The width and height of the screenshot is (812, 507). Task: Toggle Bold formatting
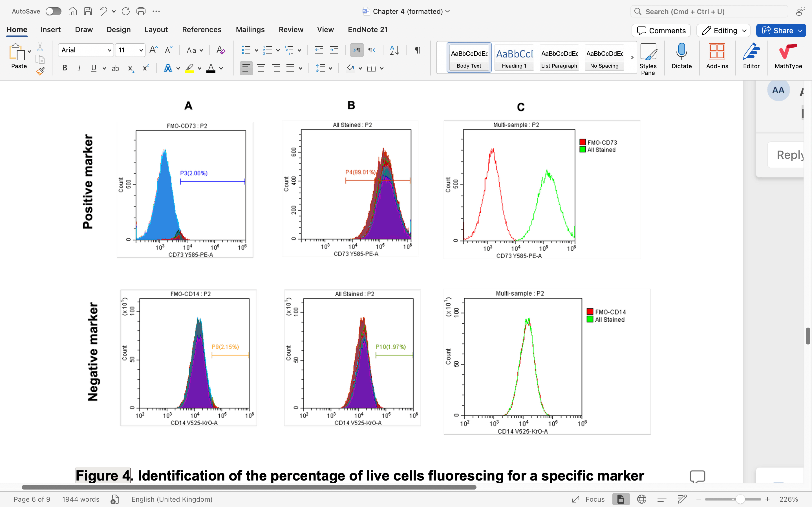coord(65,68)
